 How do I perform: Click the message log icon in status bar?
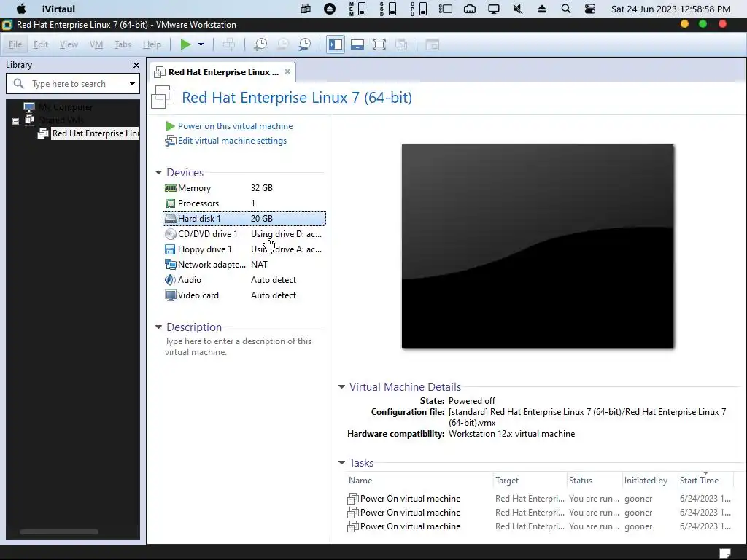724,553
